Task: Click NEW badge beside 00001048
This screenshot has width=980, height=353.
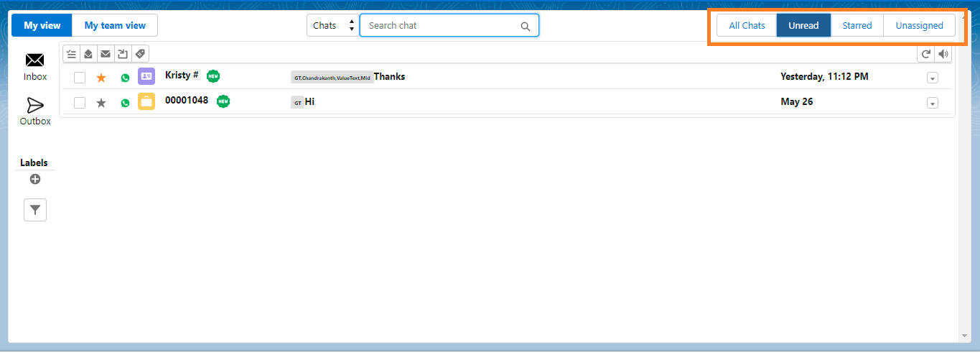Action: [223, 101]
